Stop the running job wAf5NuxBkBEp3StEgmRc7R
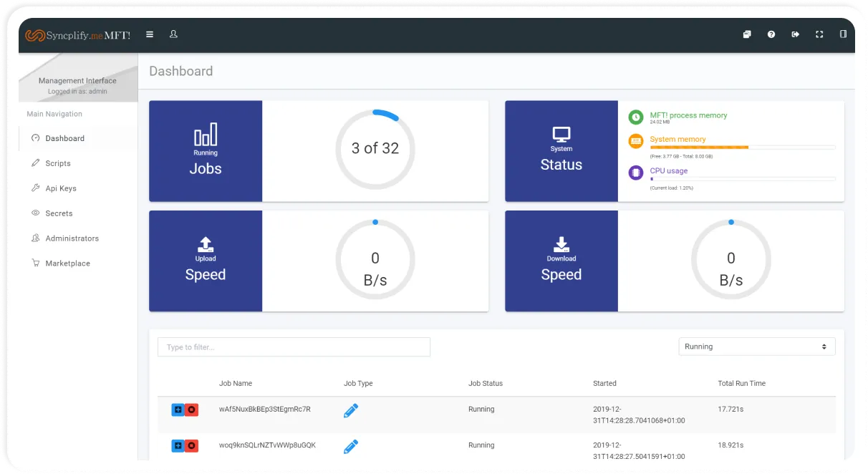The height and width of the screenshot is (474, 868). 191,410
